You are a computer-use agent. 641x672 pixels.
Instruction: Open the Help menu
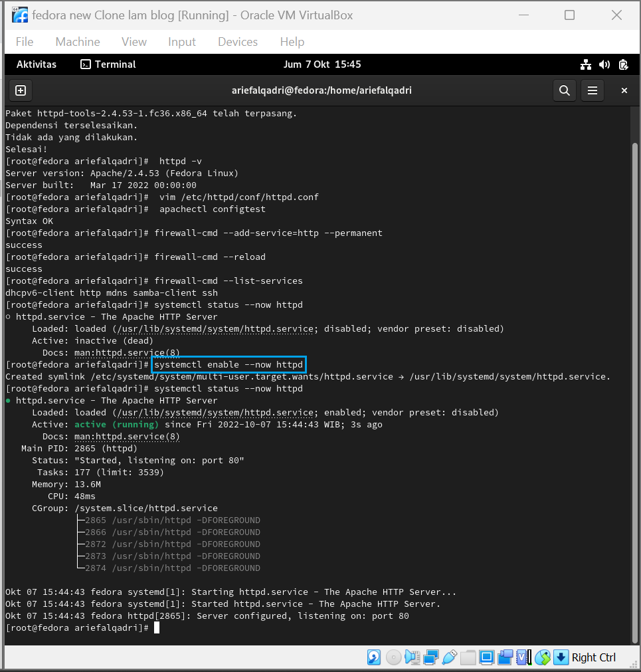292,42
